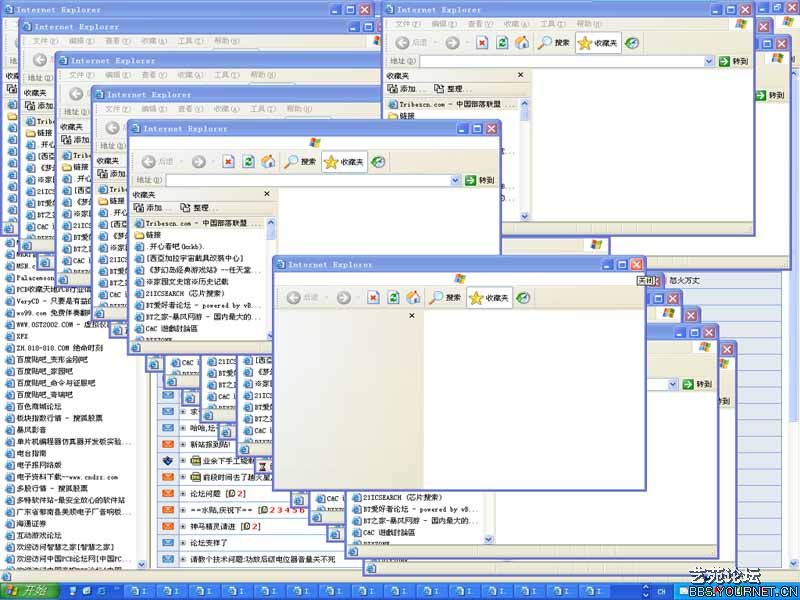Close the 收藏夹 pane in the center window
800x600 pixels.
click(267, 194)
